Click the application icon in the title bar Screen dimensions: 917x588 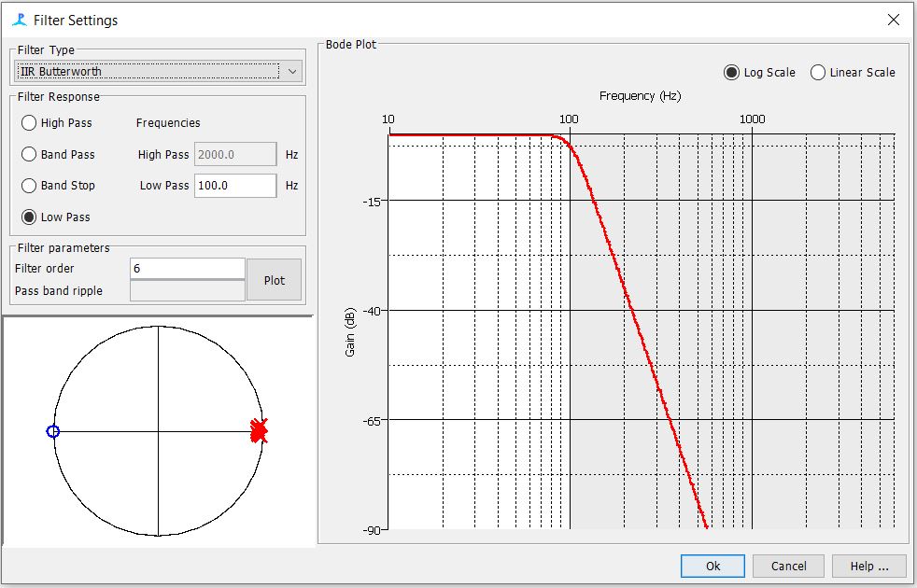(19, 20)
